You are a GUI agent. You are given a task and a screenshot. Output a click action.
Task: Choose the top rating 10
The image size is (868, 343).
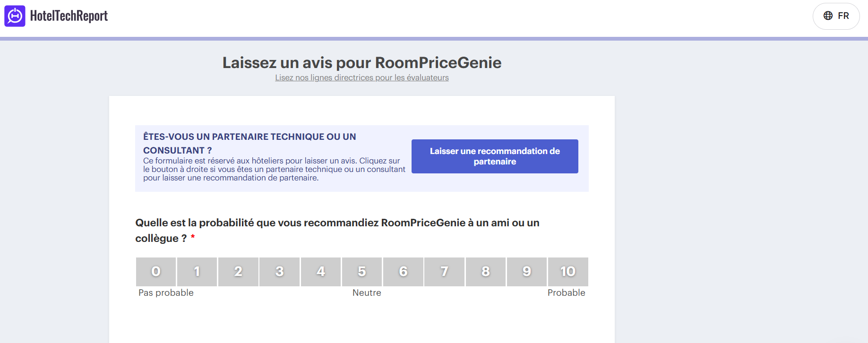click(568, 272)
